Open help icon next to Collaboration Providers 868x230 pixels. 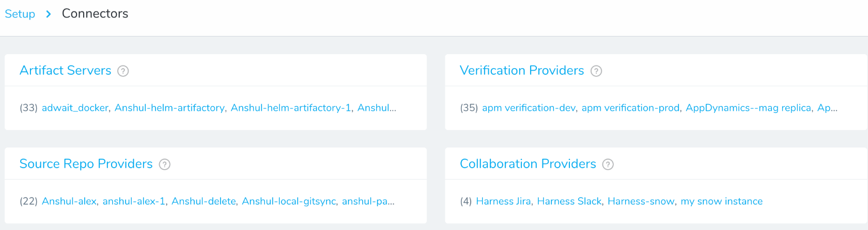coord(608,165)
